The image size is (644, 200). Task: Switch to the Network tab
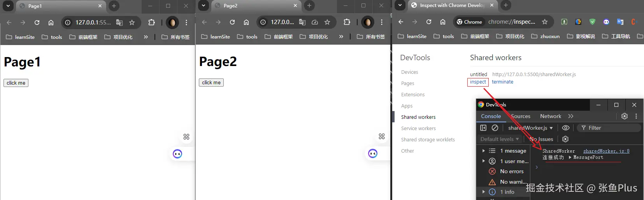(551, 116)
